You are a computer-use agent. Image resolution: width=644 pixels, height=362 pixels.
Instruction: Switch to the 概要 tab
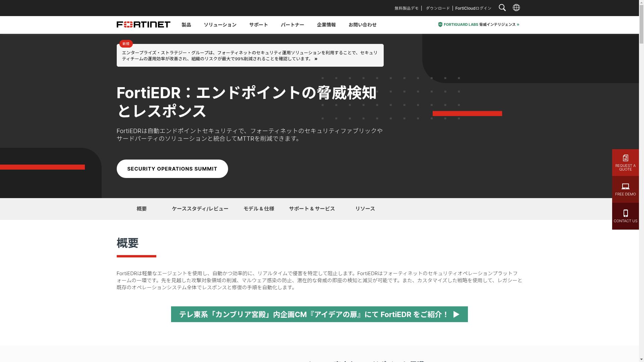pyautogui.click(x=142, y=209)
